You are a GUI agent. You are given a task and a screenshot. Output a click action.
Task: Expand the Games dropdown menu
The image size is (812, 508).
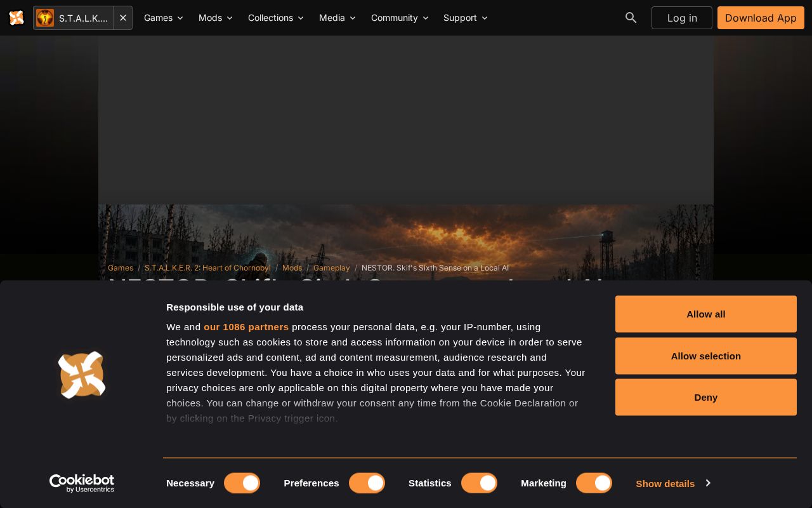164,18
